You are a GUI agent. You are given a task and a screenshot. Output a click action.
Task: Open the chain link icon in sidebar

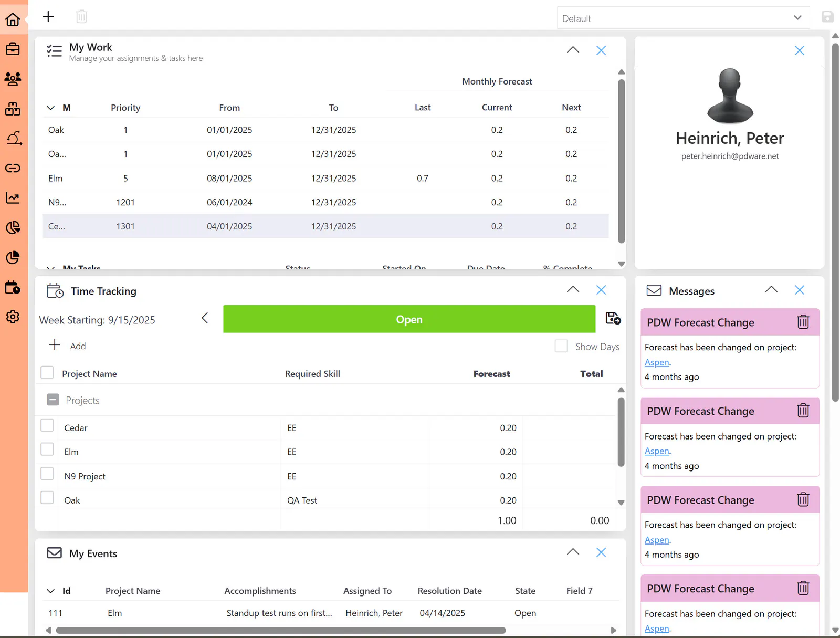click(x=13, y=168)
